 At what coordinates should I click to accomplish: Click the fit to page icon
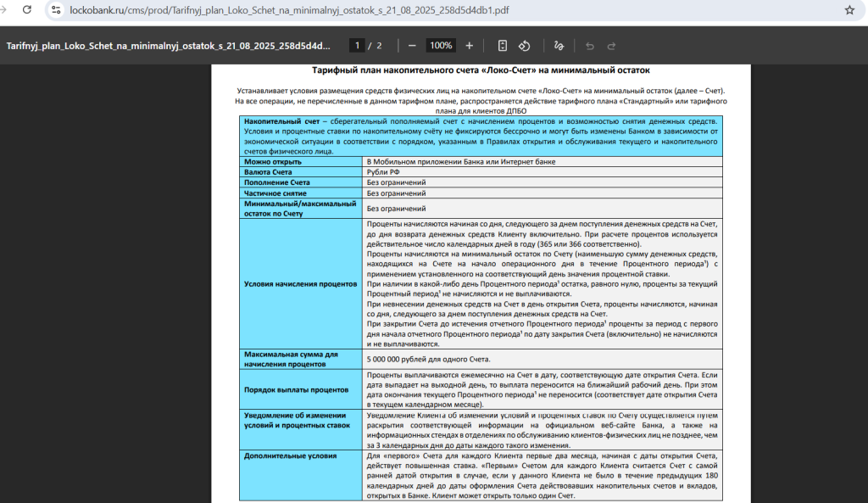(502, 46)
